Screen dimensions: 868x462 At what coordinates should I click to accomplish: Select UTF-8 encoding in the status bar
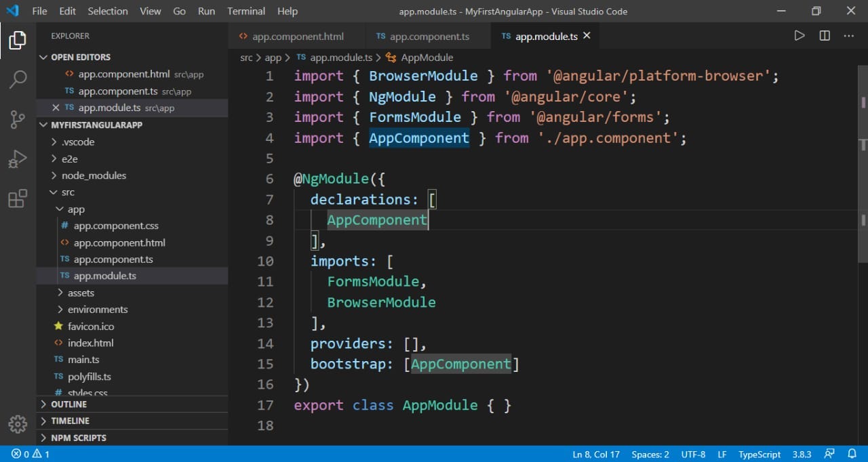693,454
